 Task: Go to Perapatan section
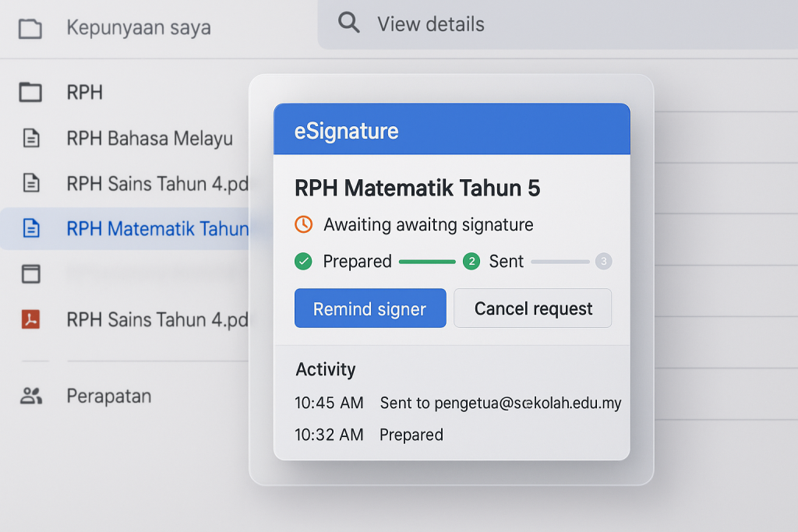tap(109, 396)
